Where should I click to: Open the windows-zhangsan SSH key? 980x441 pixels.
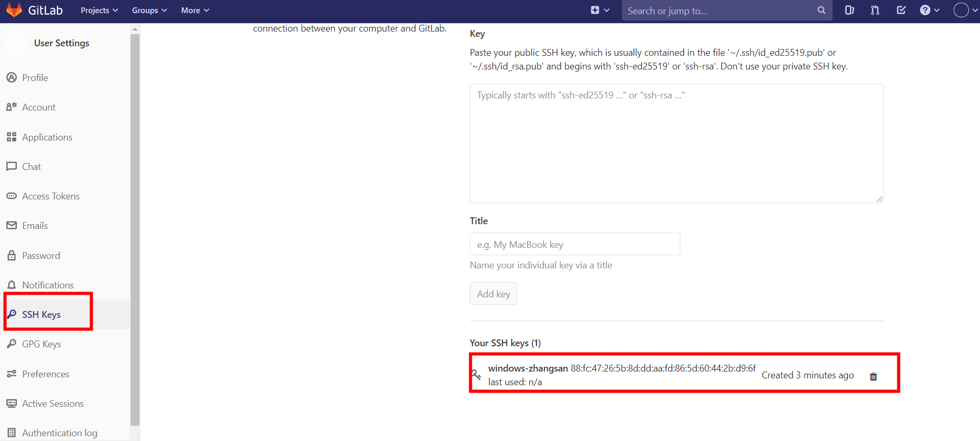coord(528,368)
